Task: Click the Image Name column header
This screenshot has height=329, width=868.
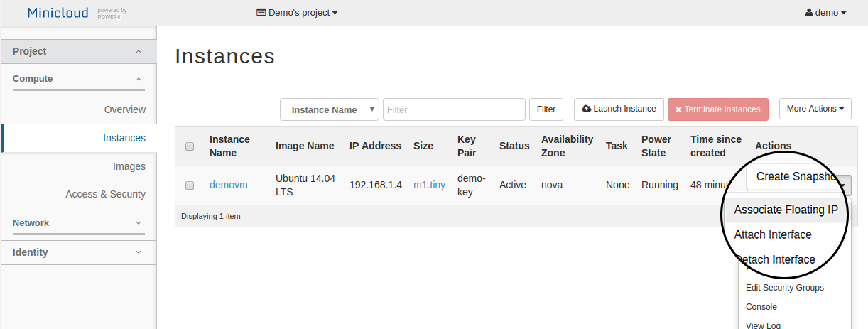Action: click(x=305, y=146)
